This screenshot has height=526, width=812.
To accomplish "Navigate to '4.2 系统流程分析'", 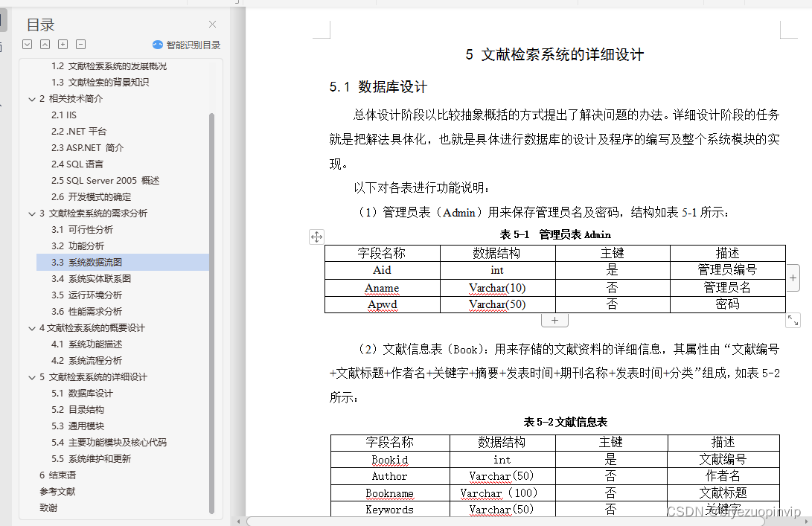I will [86, 361].
